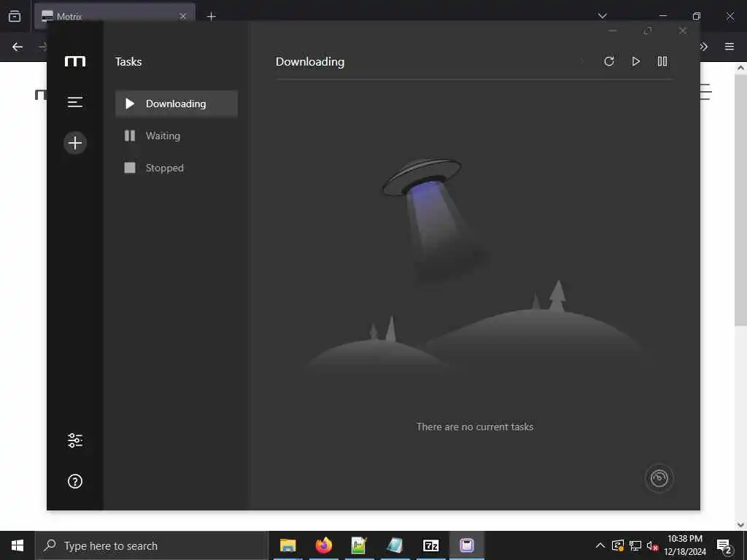
Task: Open the browser hamburger menu
Action: tap(729, 47)
